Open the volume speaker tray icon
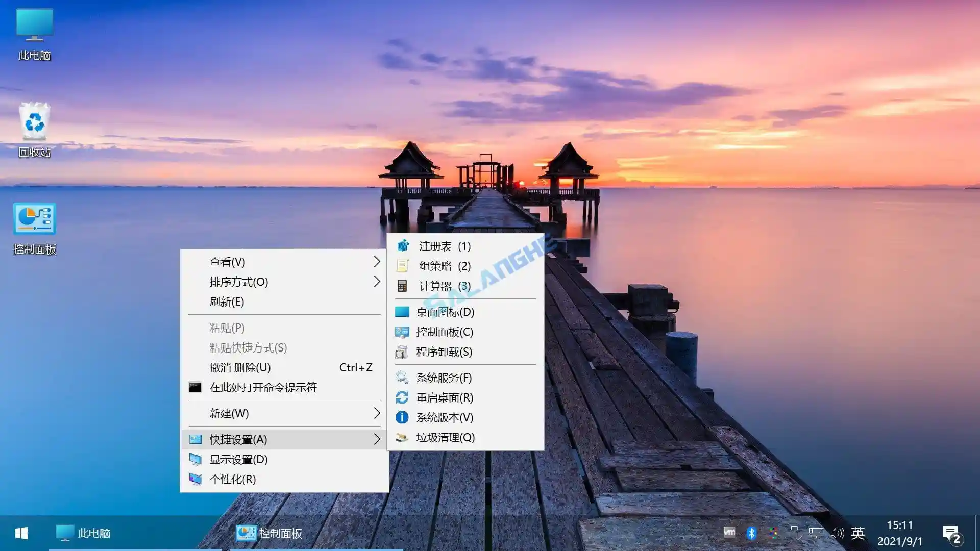 coord(837,533)
